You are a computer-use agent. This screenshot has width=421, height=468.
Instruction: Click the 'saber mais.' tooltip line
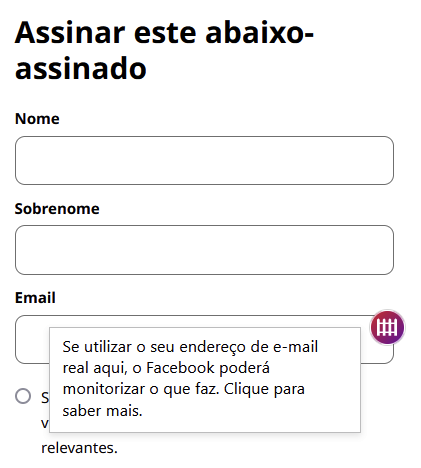[x=102, y=411]
